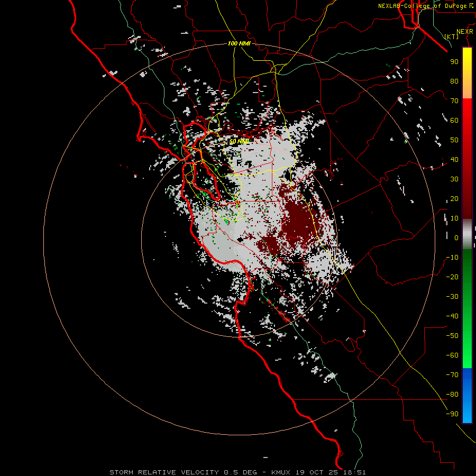Select the 40 value on velocity scale
This screenshot has height=476, width=476.
coord(454,159)
